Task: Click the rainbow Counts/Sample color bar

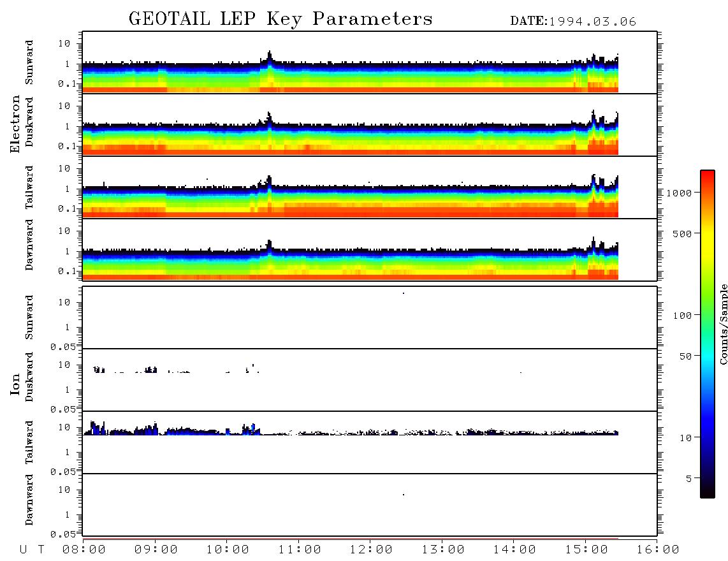Action: coord(707,334)
